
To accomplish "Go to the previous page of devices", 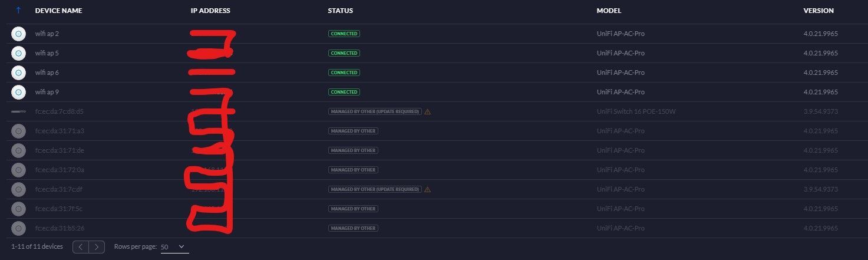I will tap(81, 247).
